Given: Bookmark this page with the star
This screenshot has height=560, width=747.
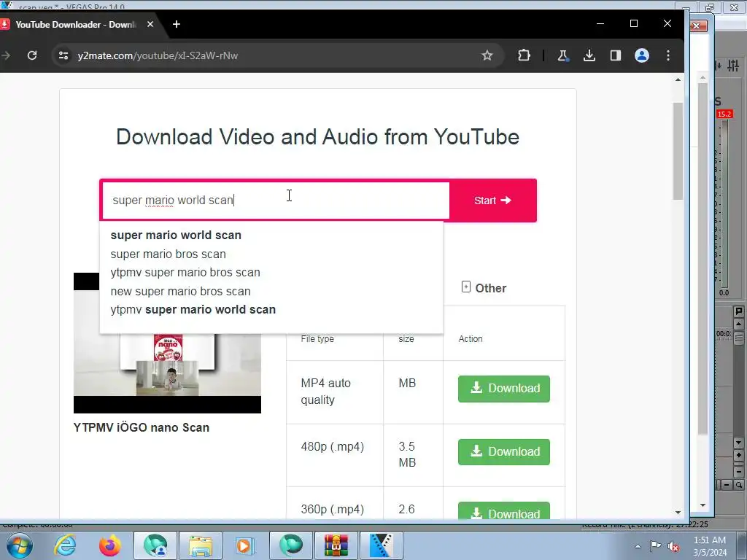Looking at the screenshot, I should click(x=487, y=55).
